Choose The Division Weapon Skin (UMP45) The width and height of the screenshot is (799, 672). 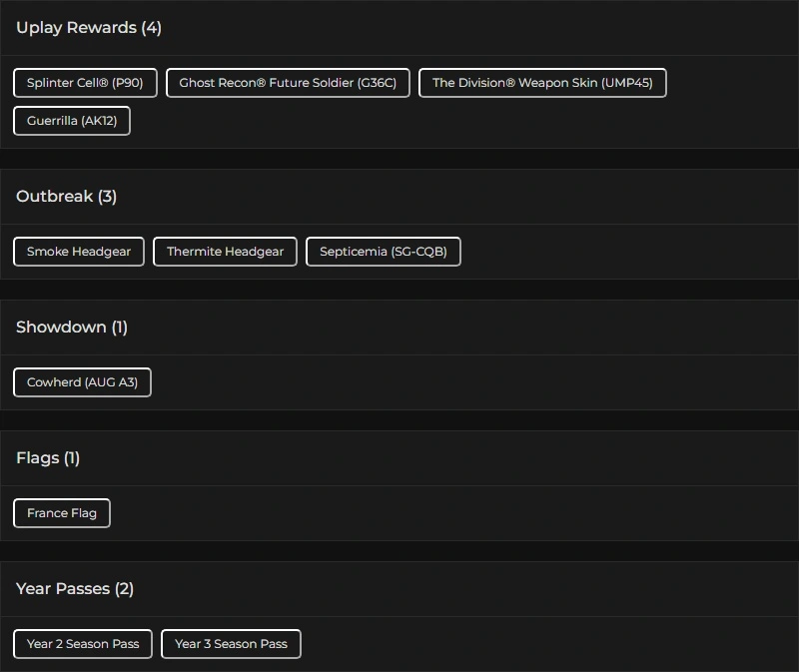(x=542, y=83)
